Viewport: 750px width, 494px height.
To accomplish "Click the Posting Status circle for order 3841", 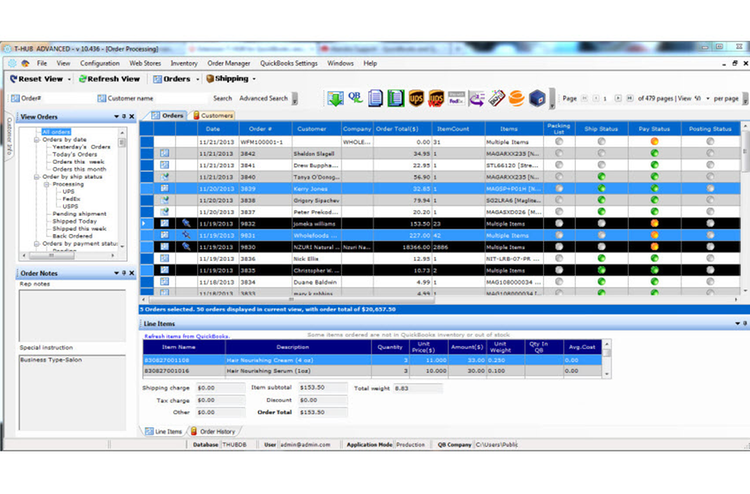I will click(x=710, y=165).
